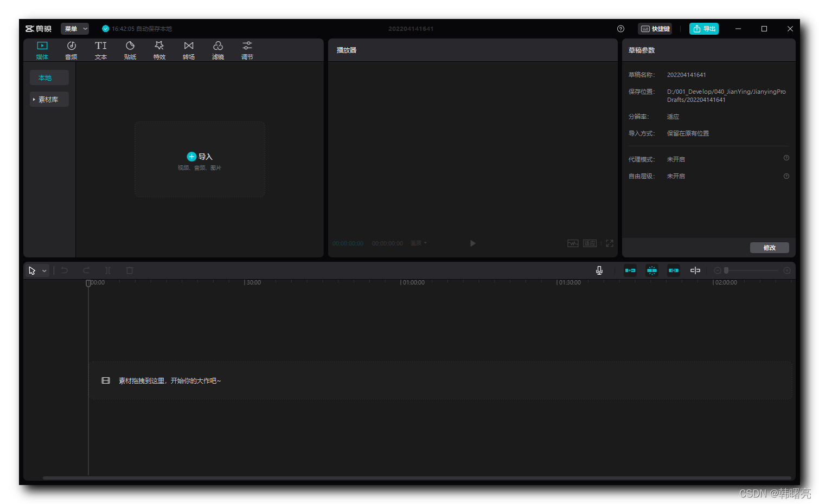
Task: Click the 素材拖拽到这里 track placeholder
Action: 440,380
